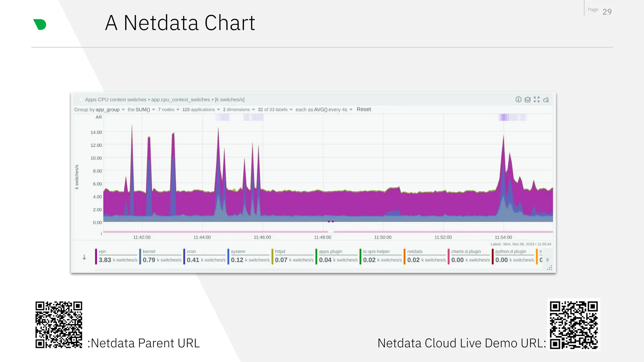This screenshot has width=644, height=362.
Task: Click the Netdata Parent URL QR code
Action: click(59, 325)
